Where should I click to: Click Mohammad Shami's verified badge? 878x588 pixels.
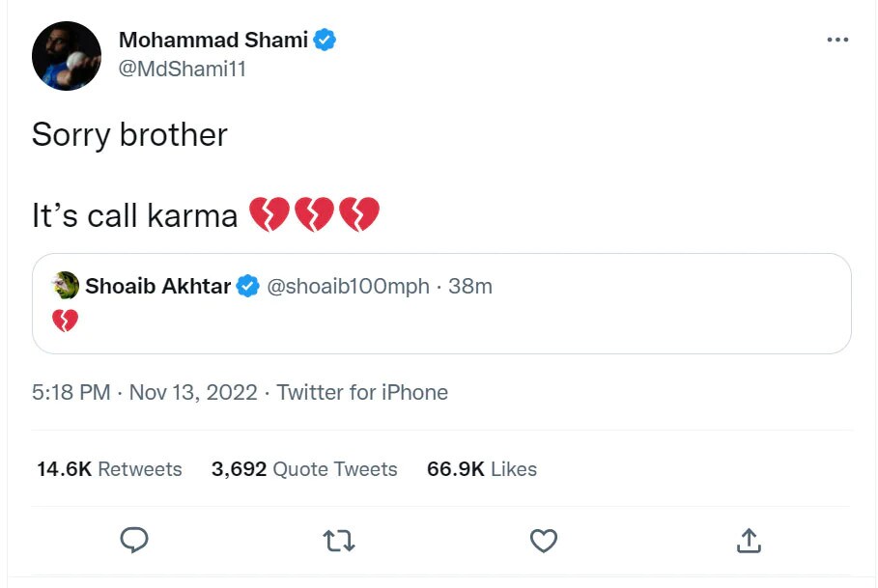click(325, 41)
